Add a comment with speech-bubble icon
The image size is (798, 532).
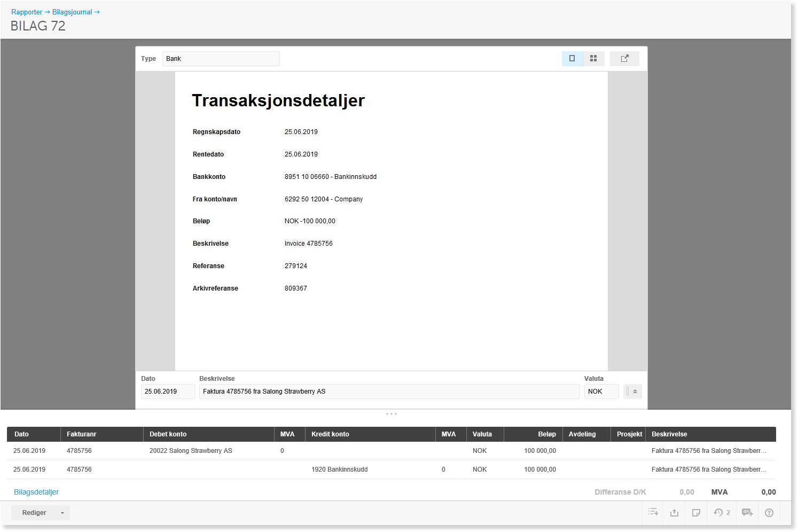click(x=747, y=512)
